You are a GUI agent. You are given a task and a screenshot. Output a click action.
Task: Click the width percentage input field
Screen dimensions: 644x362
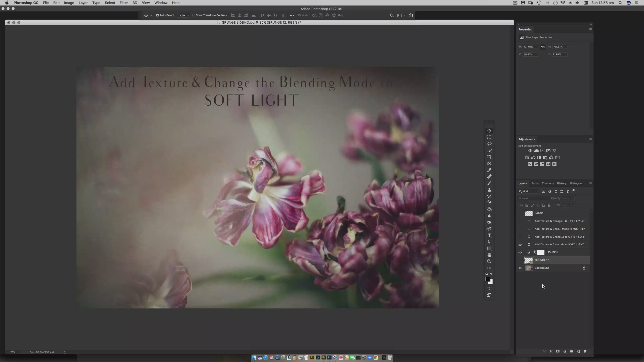pos(530,47)
